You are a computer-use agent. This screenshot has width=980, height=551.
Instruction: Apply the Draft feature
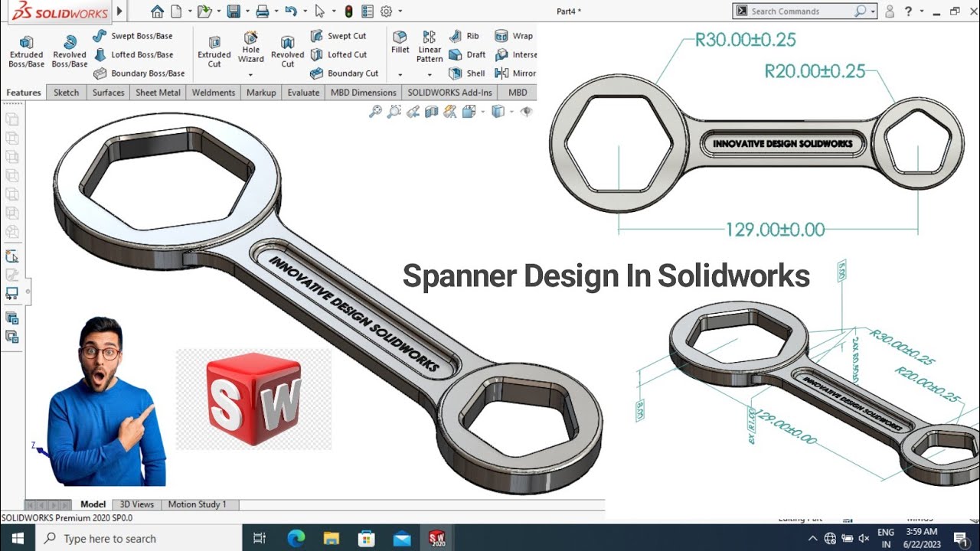467,54
